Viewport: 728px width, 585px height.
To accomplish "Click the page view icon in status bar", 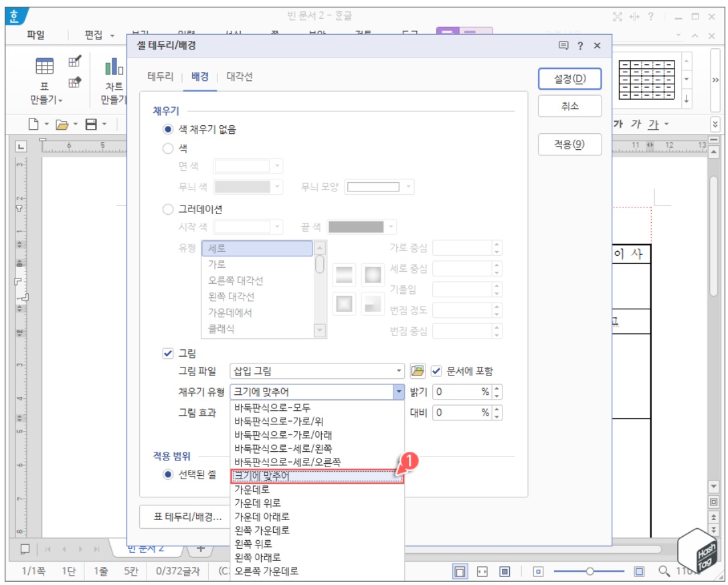I will pyautogui.click(x=460, y=571).
